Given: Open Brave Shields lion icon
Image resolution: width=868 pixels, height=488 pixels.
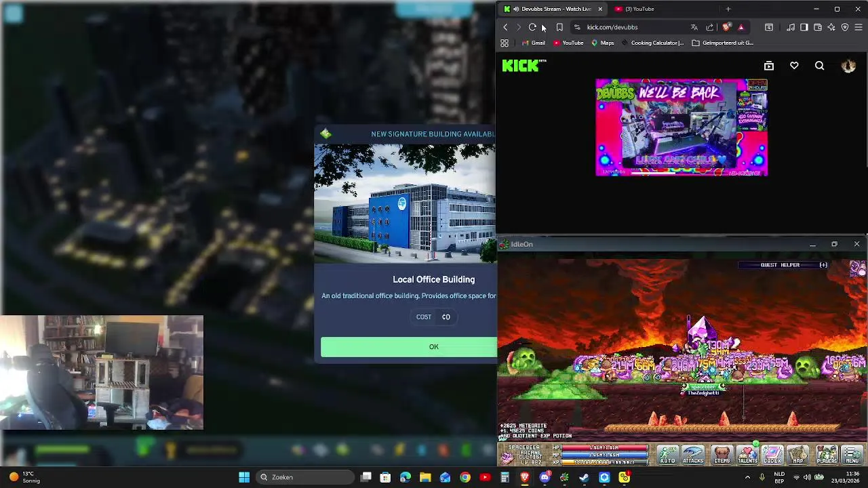Looking at the screenshot, I should point(726,27).
